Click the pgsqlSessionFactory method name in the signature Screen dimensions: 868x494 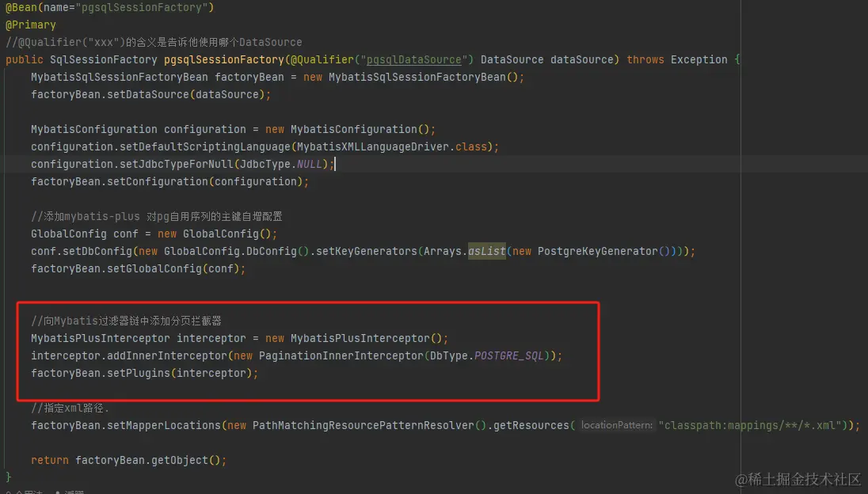pos(223,59)
